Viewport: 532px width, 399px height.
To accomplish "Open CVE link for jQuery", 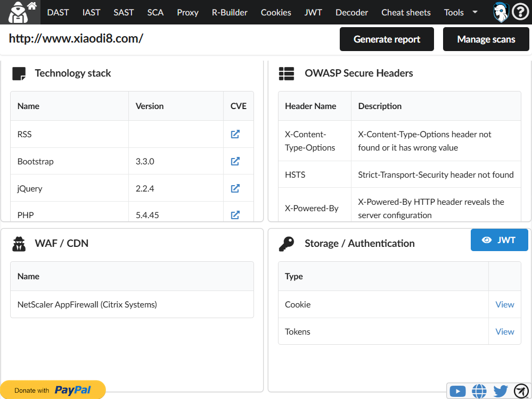I will coord(235,188).
